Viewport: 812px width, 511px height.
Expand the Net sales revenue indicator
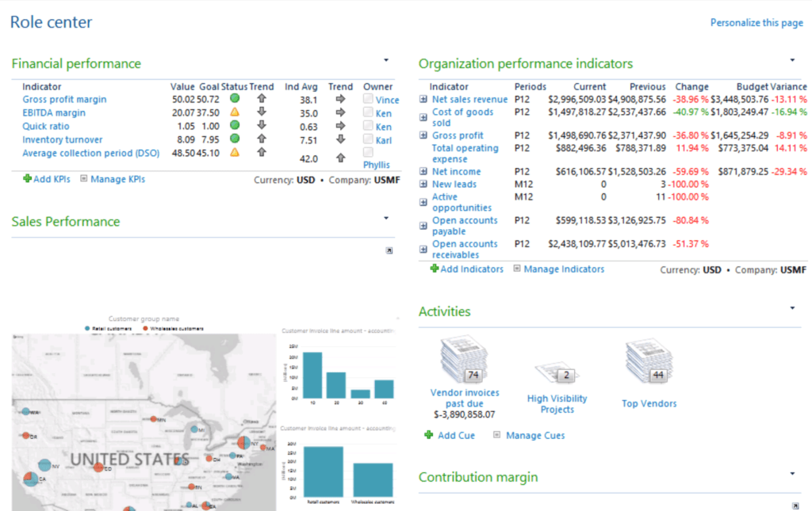click(423, 99)
